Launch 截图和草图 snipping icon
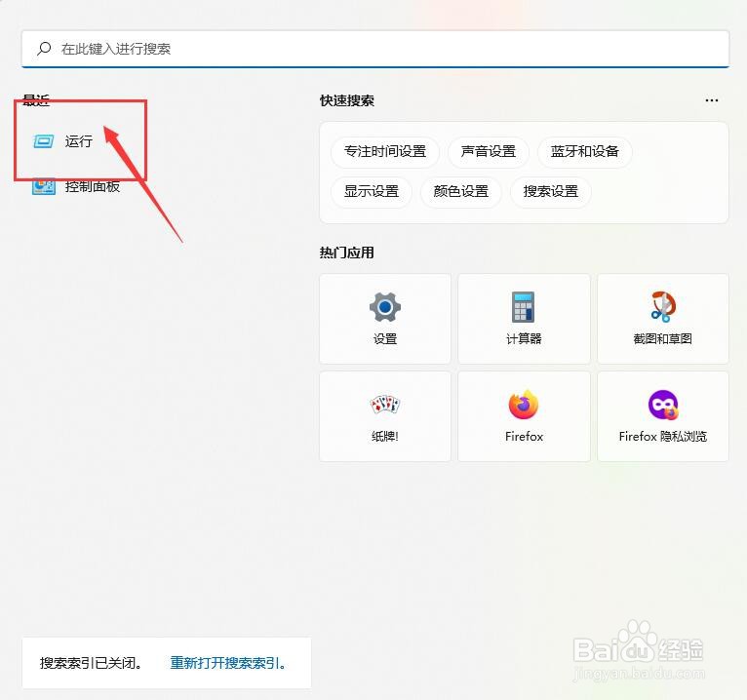The width and height of the screenshot is (747, 700). point(663,307)
